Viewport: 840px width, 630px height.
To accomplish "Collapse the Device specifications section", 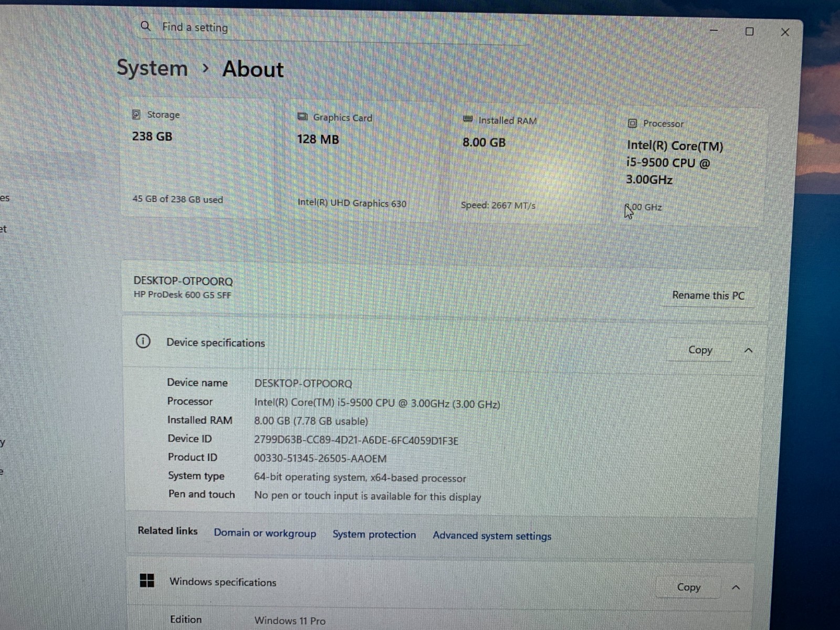I will point(749,350).
